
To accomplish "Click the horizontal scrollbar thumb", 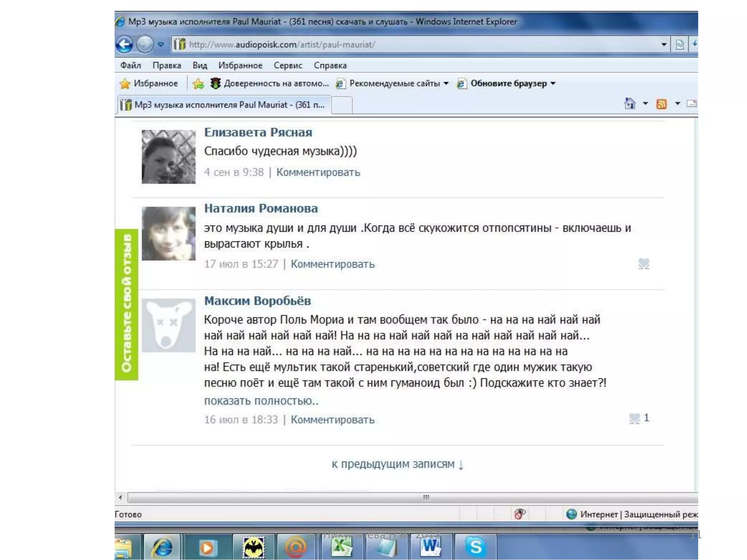I will [413, 497].
